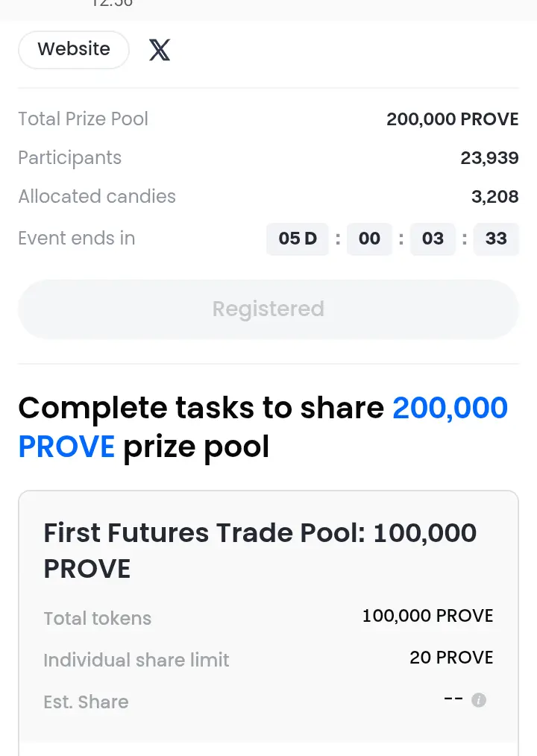Viewport: 537px width, 756px height.
Task: Click the Event ends in label
Action: 77,238
